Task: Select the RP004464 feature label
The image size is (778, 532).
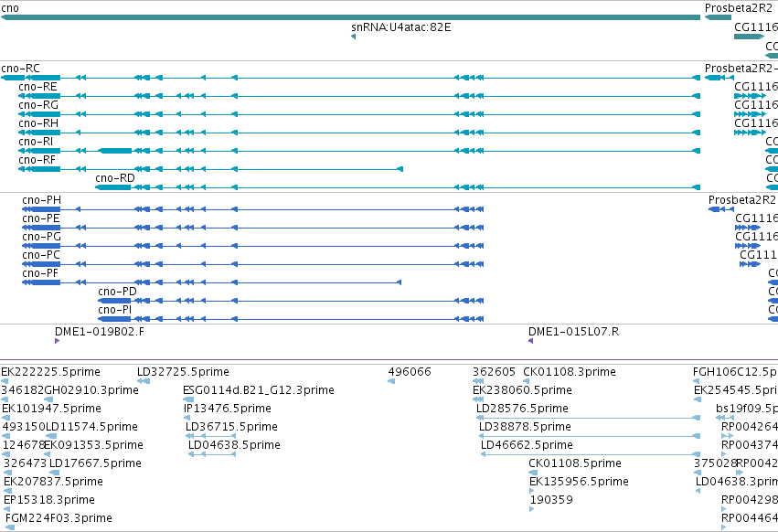Action: click(x=750, y=518)
